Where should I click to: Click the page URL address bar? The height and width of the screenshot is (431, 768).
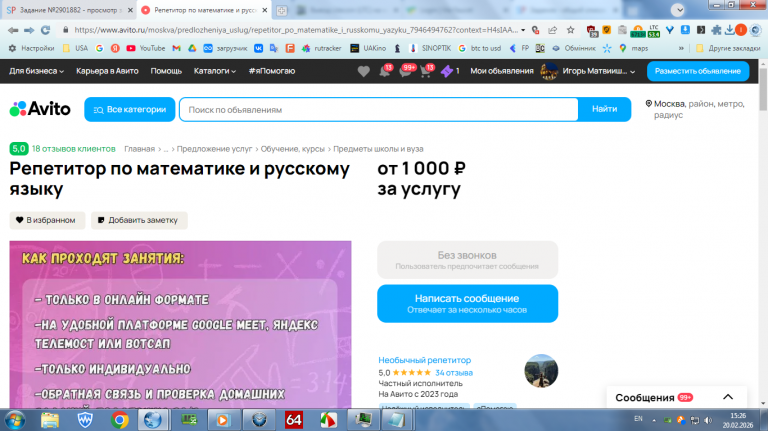[296, 30]
